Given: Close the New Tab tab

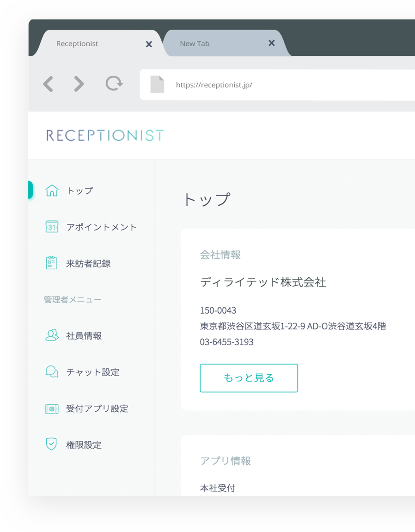Looking at the screenshot, I should click(272, 43).
